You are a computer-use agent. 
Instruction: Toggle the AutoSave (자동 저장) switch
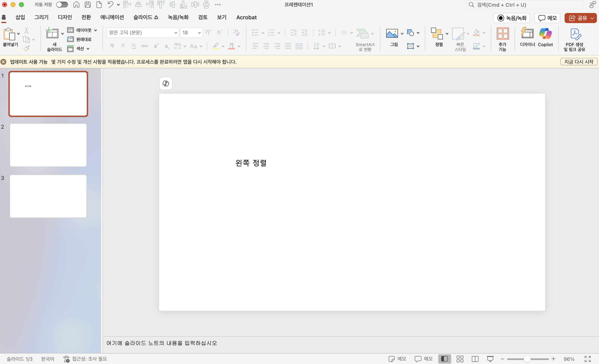(x=62, y=5)
